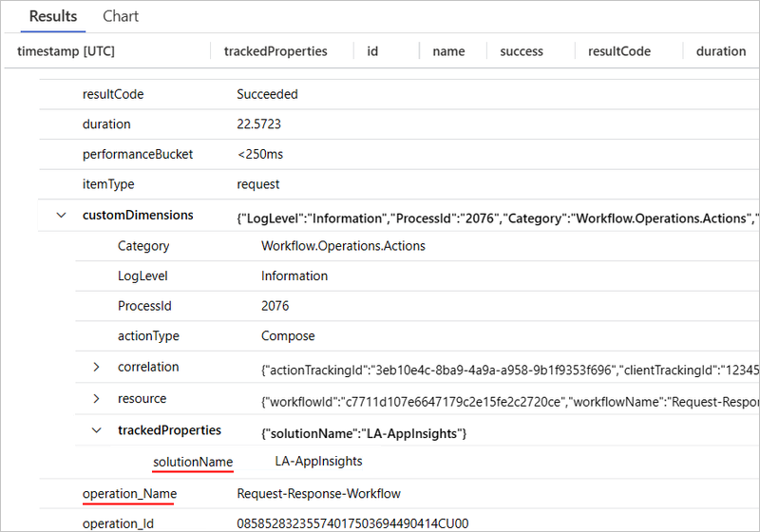Screen dimensions: 760x532
Task: Click the resource field label
Action: [x=142, y=399]
